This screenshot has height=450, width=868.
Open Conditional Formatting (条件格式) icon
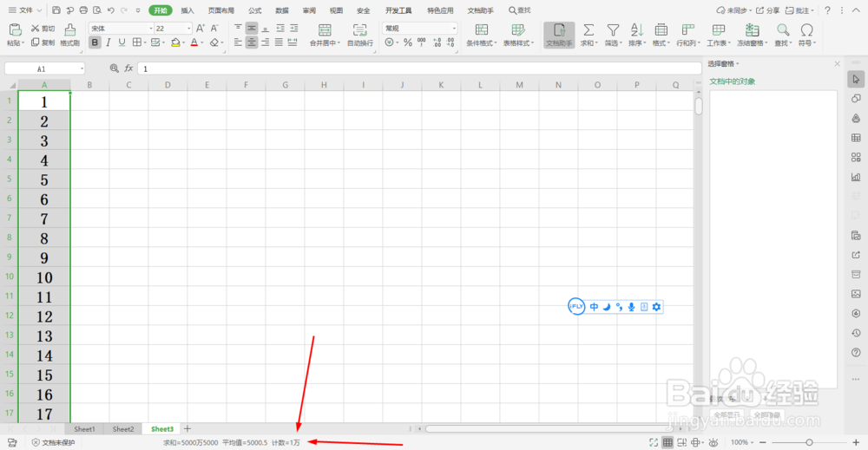482,29
